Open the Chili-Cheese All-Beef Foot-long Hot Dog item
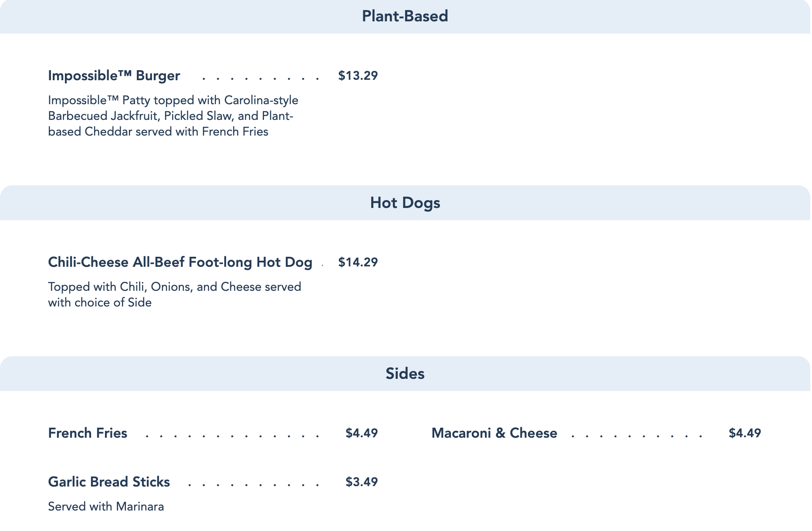Viewport: 812px width, 531px height. coord(180,262)
